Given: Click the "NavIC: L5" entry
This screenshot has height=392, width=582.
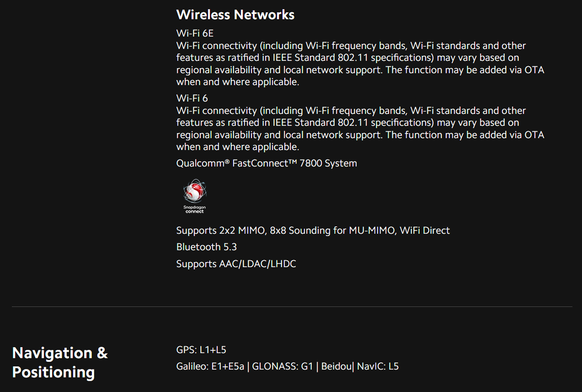Looking at the screenshot, I should pyautogui.click(x=378, y=366).
